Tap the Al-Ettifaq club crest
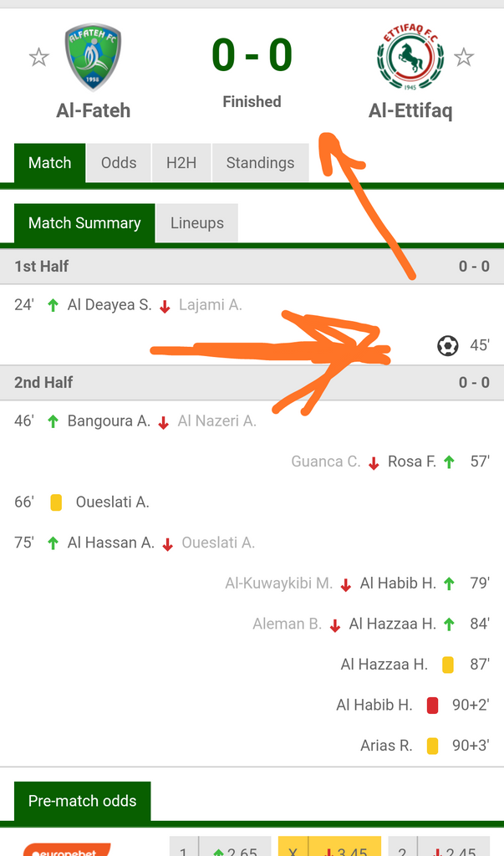 (x=410, y=57)
